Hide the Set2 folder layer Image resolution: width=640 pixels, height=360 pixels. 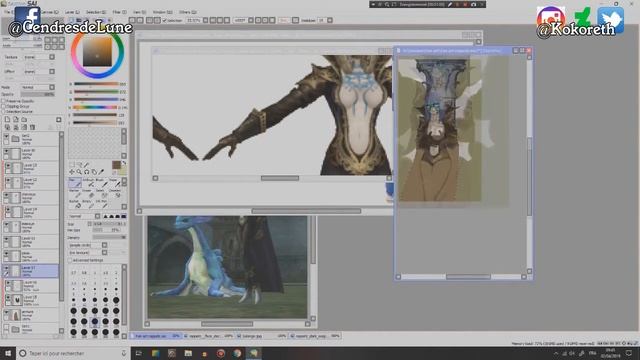[x=6, y=136]
